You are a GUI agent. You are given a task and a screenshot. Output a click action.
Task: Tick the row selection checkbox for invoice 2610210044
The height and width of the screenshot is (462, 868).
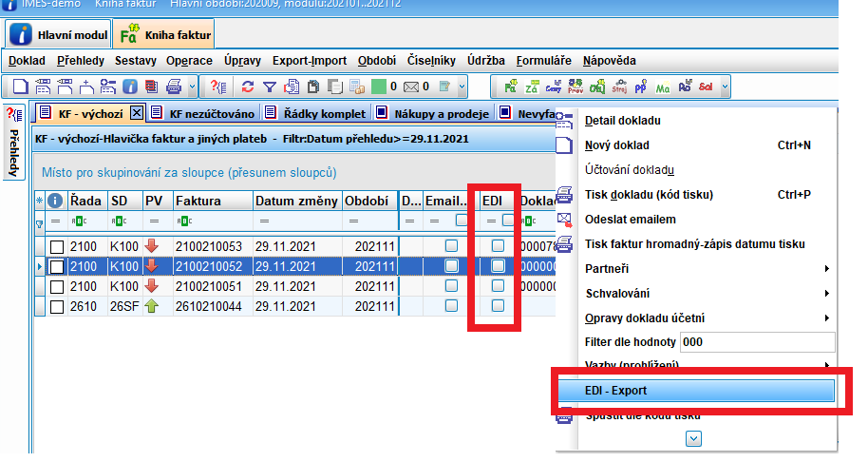[57, 307]
